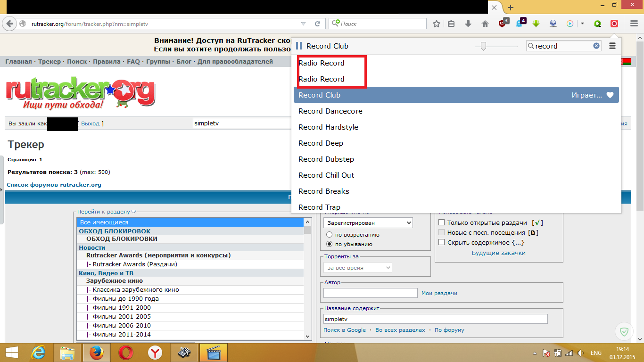Check 'Скрыть содержимое' checkbox
The width and height of the screenshot is (644, 362).
click(442, 242)
